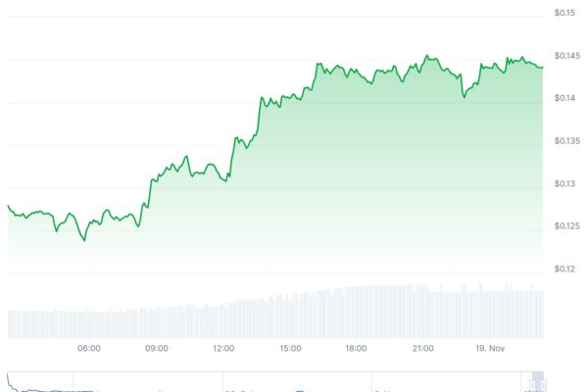Select the $0.14 price axis label
Screen dimensions: 588x392
[564, 99]
